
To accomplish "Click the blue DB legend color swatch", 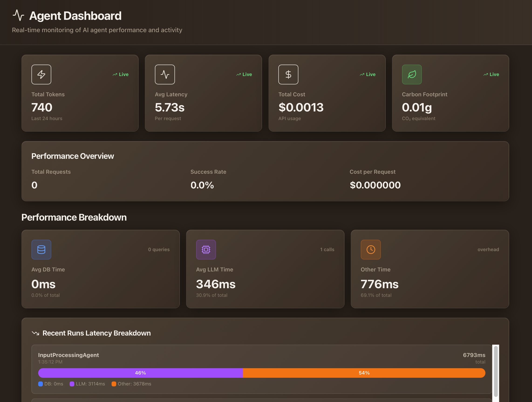I will click(x=40, y=384).
